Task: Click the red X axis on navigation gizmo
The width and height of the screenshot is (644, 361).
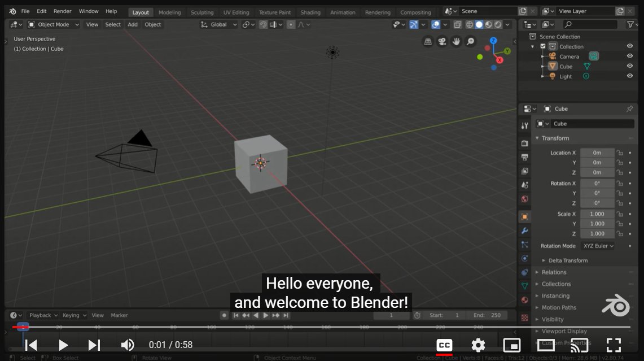Action: (x=500, y=60)
